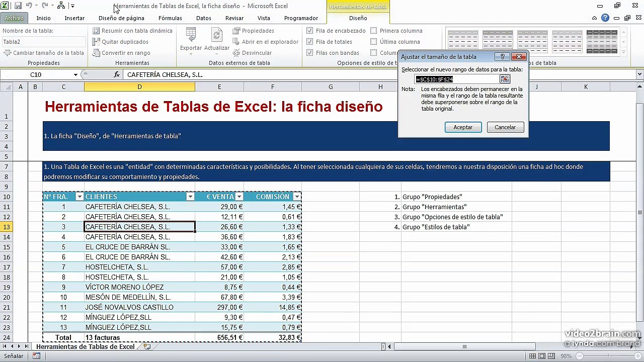Click Abrir en el explorador
The height and width of the screenshot is (362, 644).
pos(266,42)
